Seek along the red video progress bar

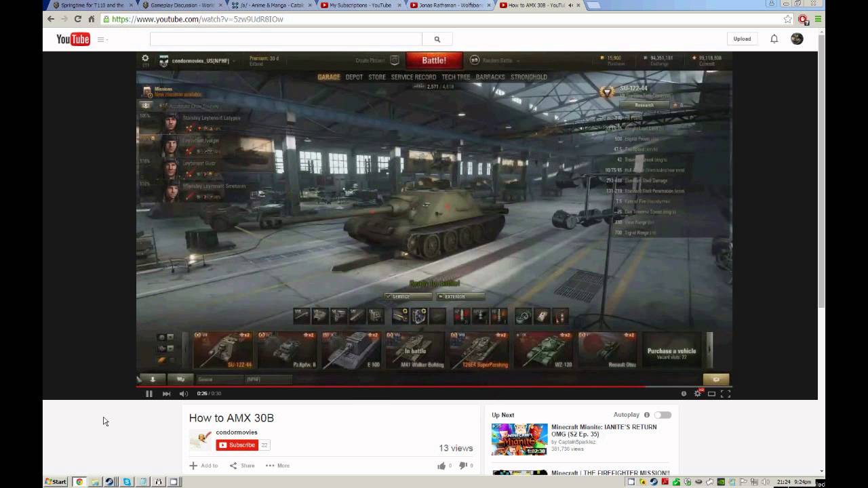tap(434, 386)
